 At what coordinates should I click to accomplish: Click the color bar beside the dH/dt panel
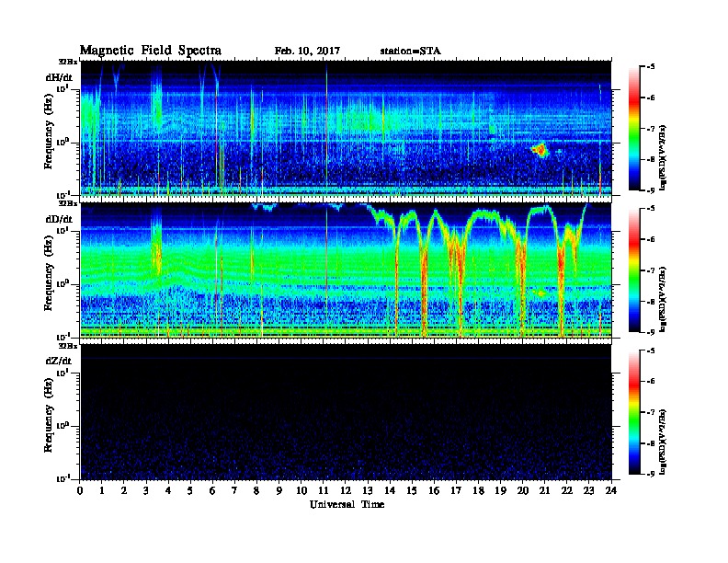click(634, 128)
